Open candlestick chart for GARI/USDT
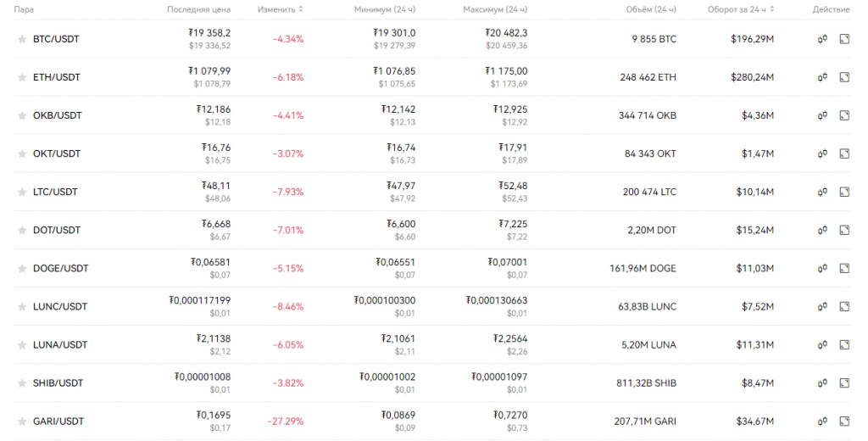 pyautogui.click(x=822, y=421)
